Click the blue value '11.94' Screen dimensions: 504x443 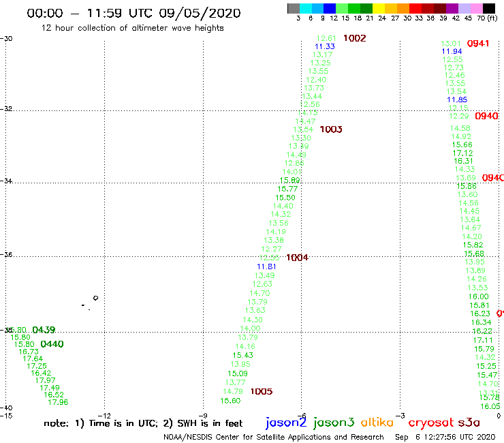452,51
